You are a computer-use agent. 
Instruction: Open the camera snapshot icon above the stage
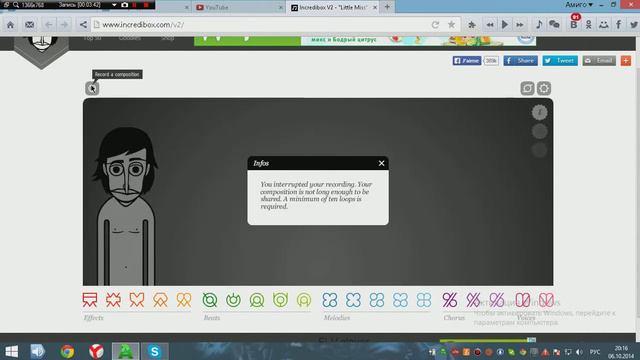527,88
